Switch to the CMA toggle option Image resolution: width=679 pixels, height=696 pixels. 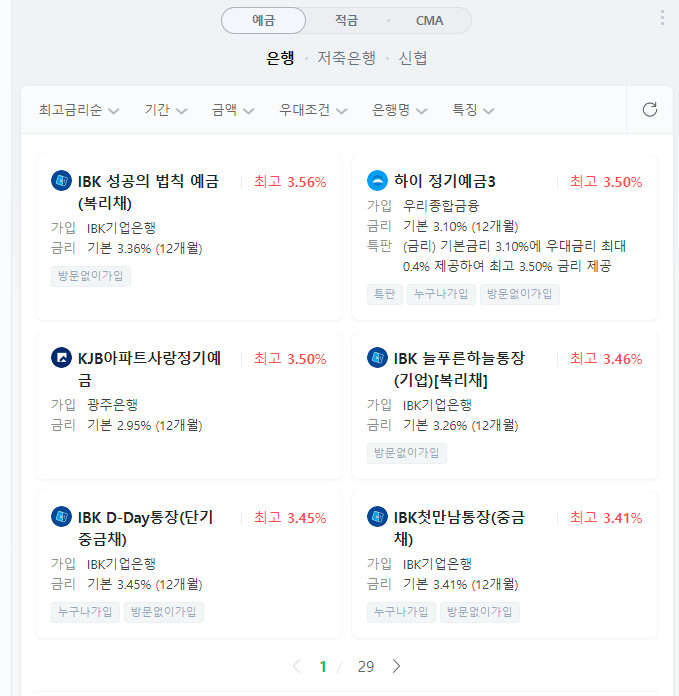[429, 20]
